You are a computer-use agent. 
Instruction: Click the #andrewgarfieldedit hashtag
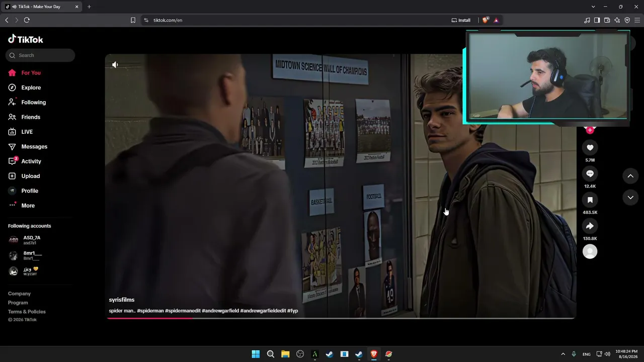pyautogui.click(x=263, y=311)
